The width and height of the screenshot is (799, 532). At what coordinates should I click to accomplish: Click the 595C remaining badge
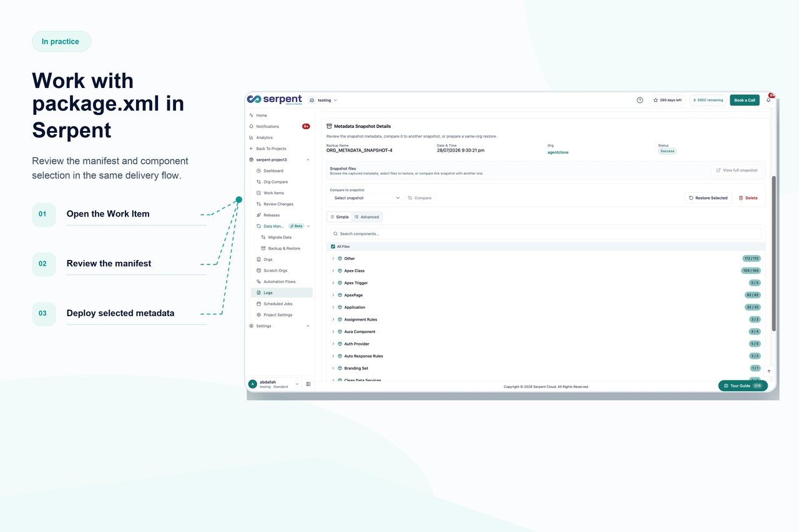[x=708, y=100]
